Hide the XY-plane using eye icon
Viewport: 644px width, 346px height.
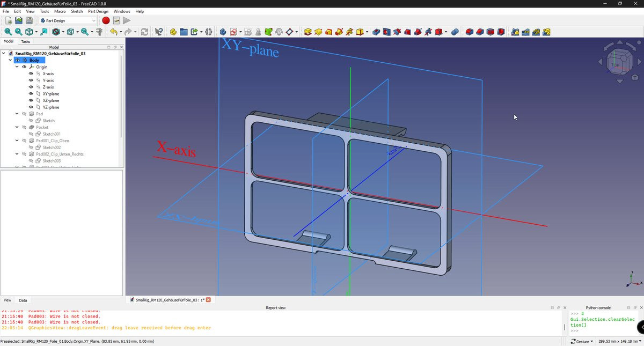tap(31, 94)
